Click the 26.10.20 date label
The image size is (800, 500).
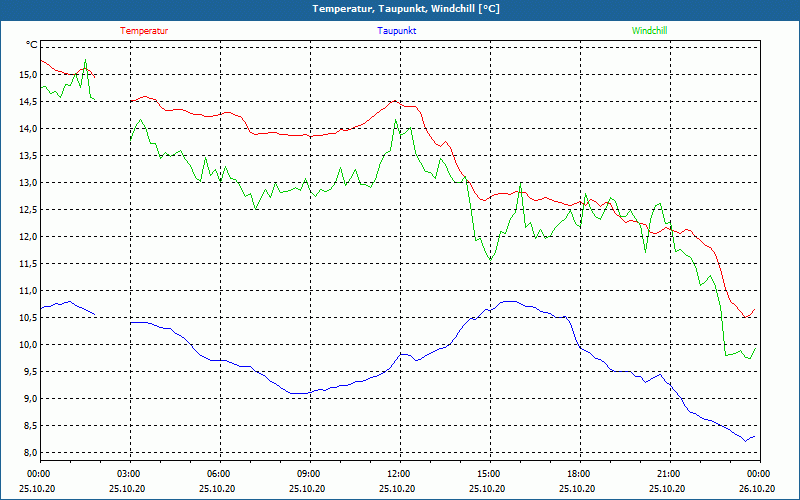pyautogui.click(x=757, y=488)
